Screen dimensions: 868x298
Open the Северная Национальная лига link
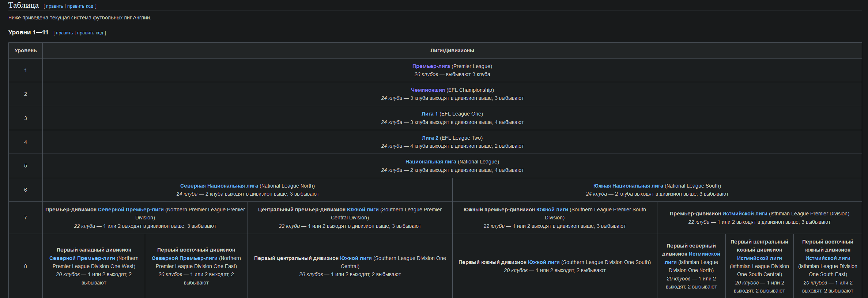click(x=219, y=186)
